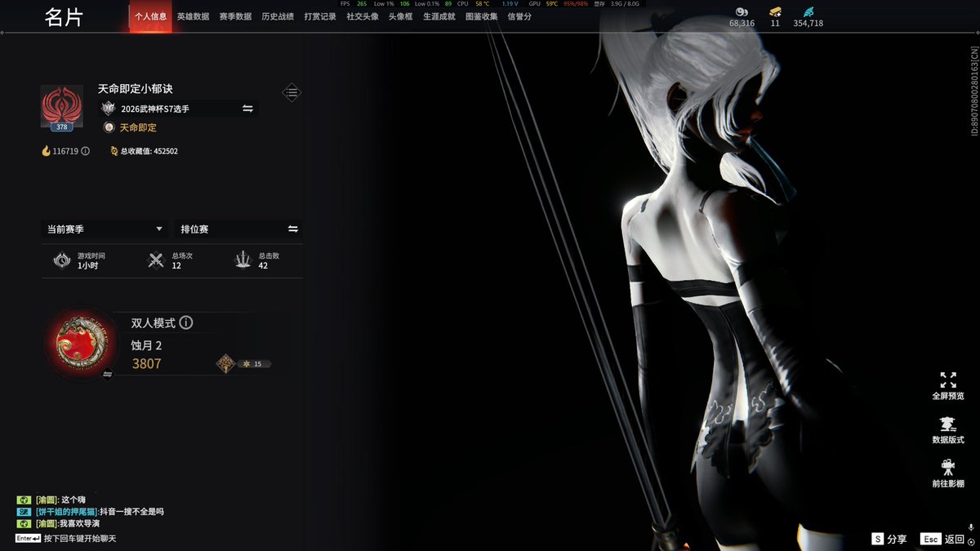Click chat message 抖音一搜不全是吗

(131, 512)
